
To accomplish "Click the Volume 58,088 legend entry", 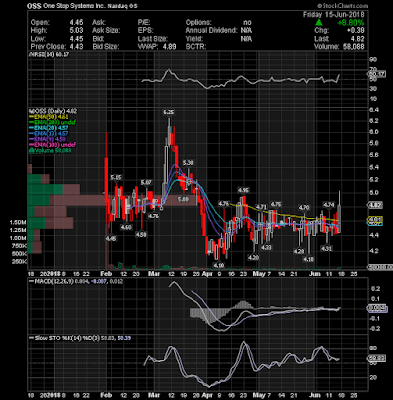I will coord(50,150).
